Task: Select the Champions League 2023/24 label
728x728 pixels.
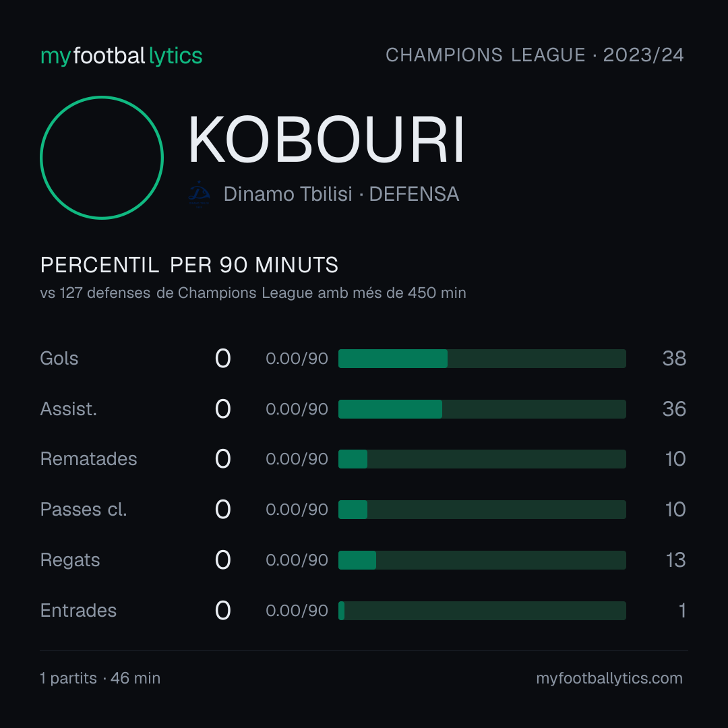Action: [535, 55]
